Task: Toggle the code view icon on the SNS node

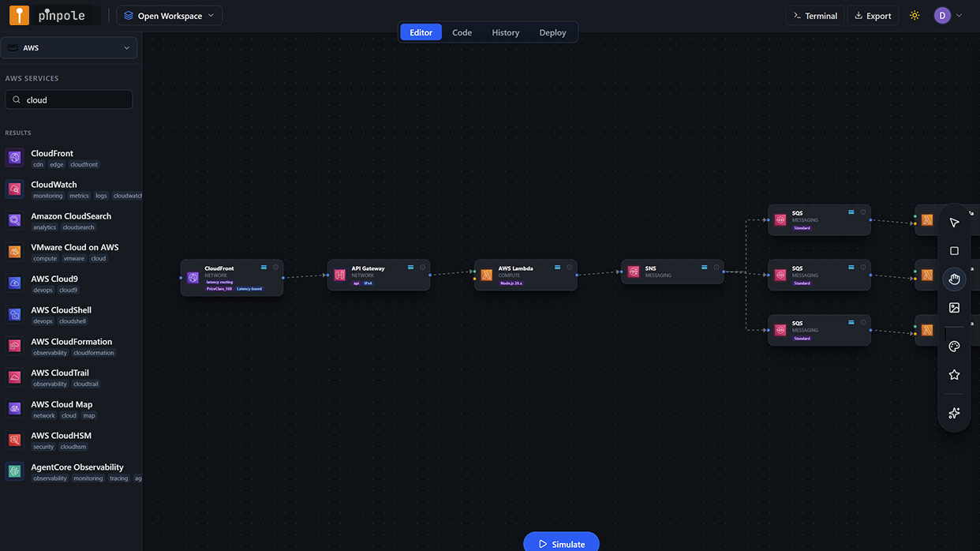Action: pyautogui.click(x=705, y=266)
